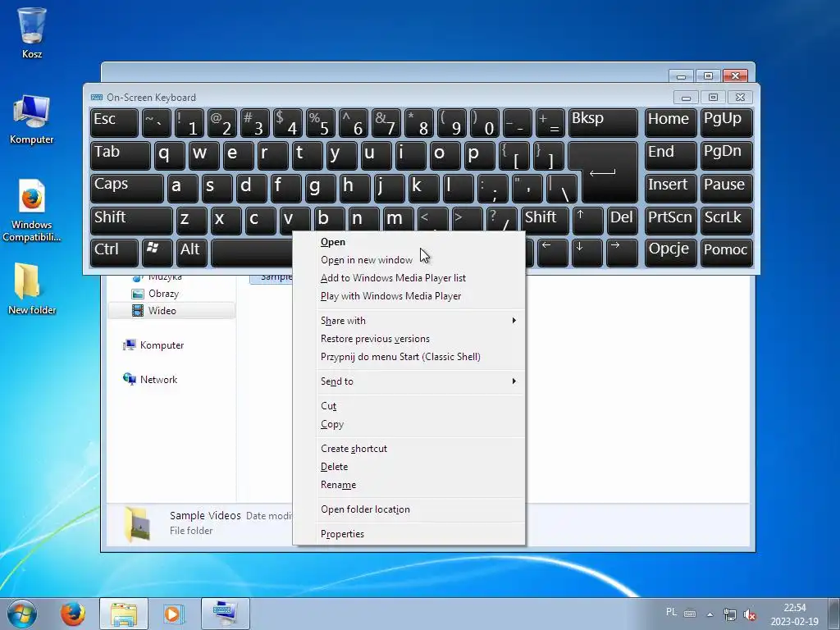Select Create shortcut
The image size is (840, 630).
[x=421, y=449]
